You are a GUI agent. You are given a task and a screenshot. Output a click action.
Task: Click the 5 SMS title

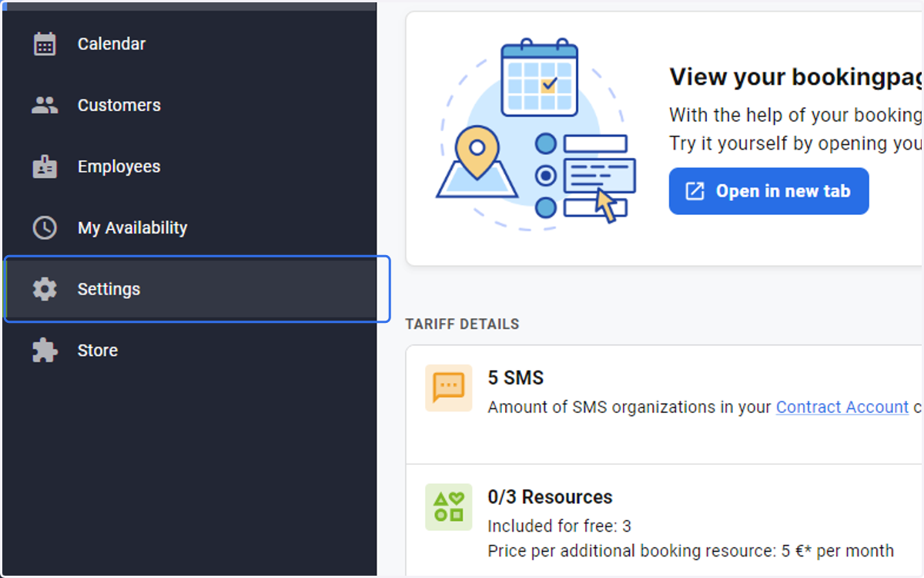516,378
